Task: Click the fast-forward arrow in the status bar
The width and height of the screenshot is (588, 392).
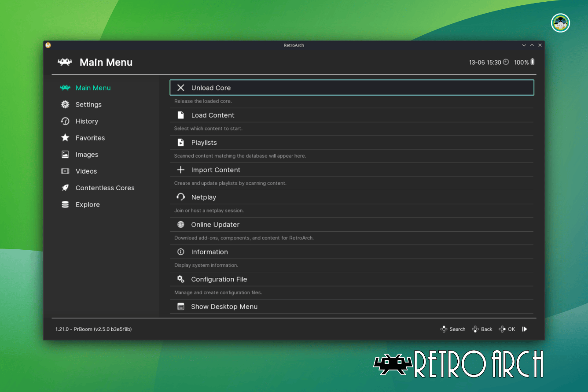Action: tap(525, 329)
